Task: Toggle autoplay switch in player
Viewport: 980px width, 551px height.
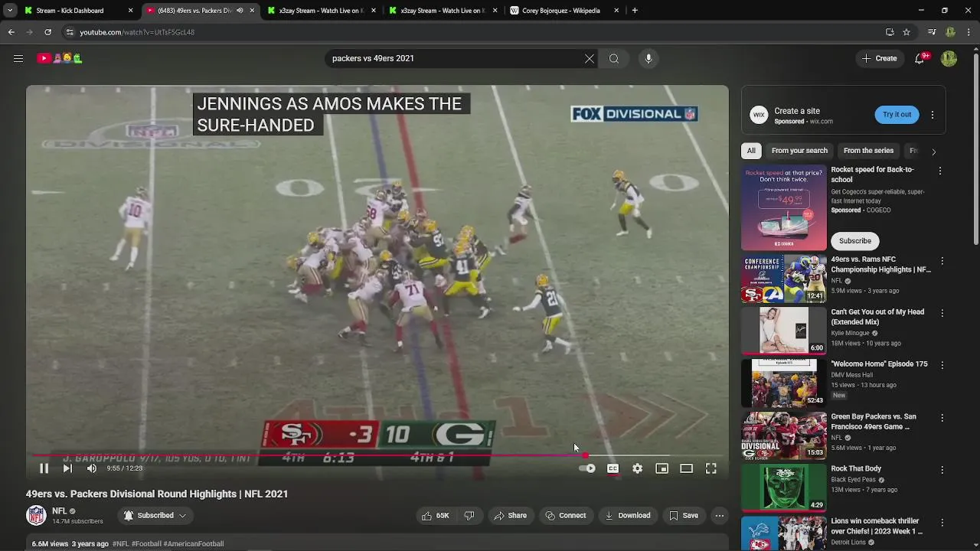Action: coord(587,468)
